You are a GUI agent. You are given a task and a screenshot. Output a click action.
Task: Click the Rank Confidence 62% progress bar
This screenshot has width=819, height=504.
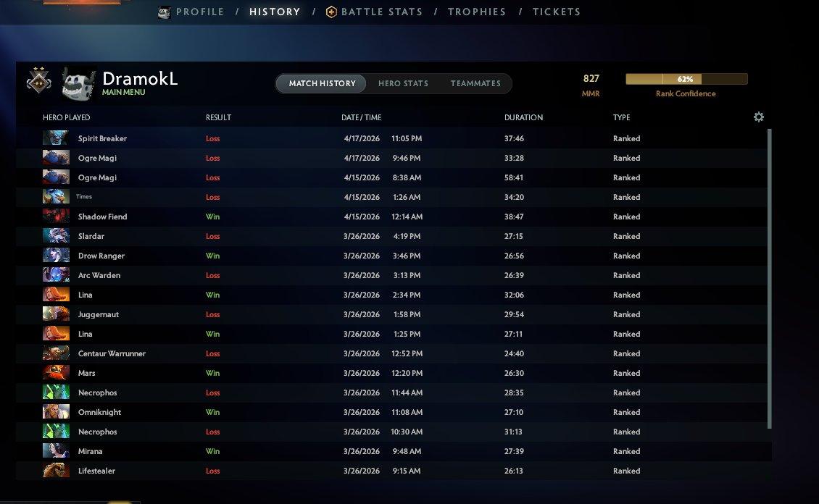pyautogui.click(x=686, y=79)
